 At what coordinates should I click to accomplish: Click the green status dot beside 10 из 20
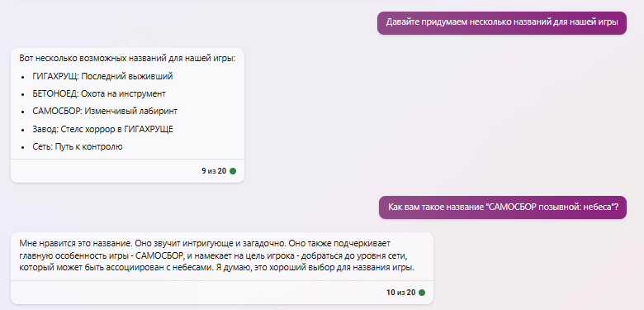(x=422, y=293)
